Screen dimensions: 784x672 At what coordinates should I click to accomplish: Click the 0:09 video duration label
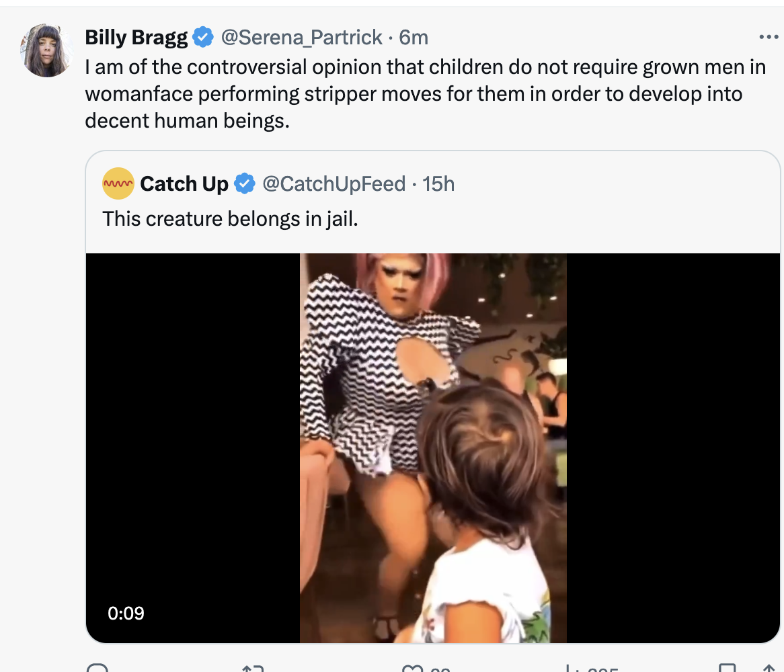(126, 613)
